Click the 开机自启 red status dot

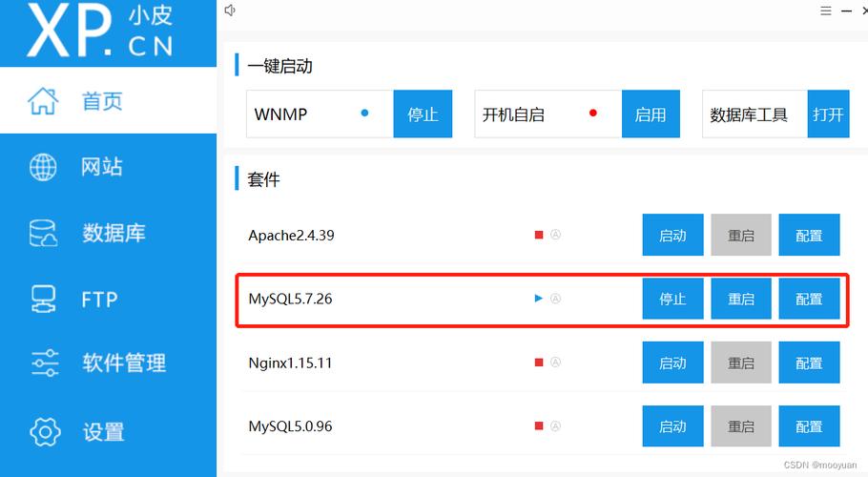click(593, 113)
